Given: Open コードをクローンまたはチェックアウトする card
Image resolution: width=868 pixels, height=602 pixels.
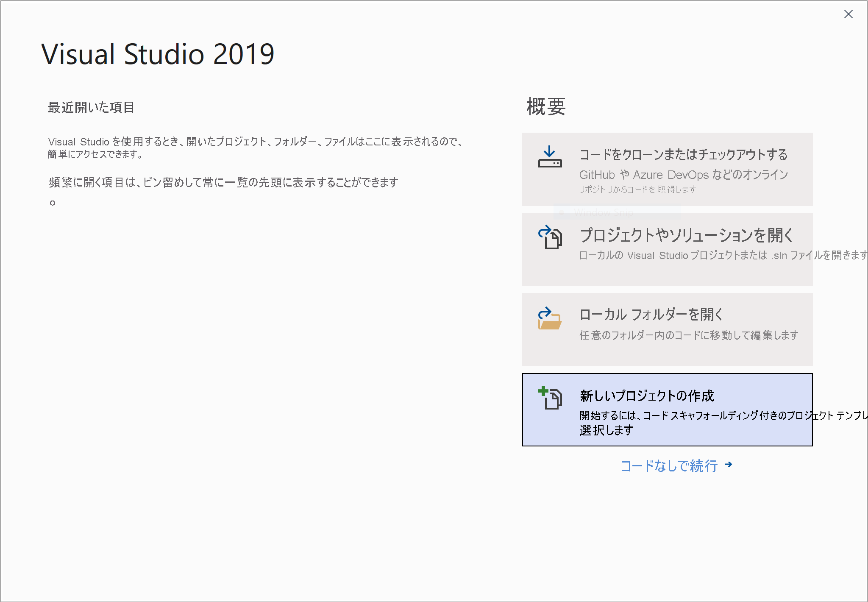Looking at the screenshot, I should [x=667, y=169].
